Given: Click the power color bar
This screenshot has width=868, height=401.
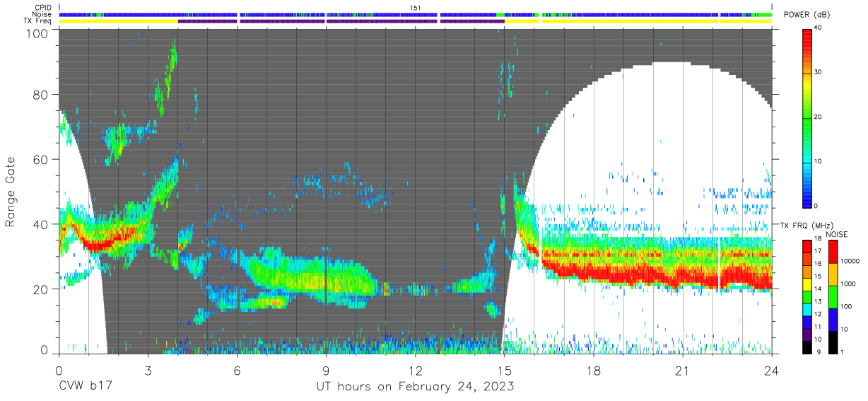Looking at the screenshot, I should click(807, 117).
